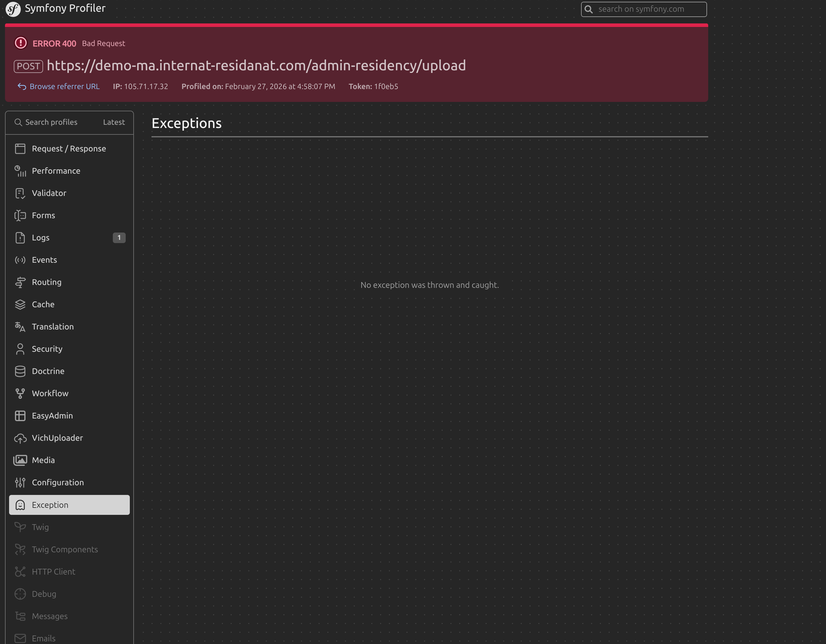View the Latest profile
This screenshot has width=826, height=644.
[114, 122]
